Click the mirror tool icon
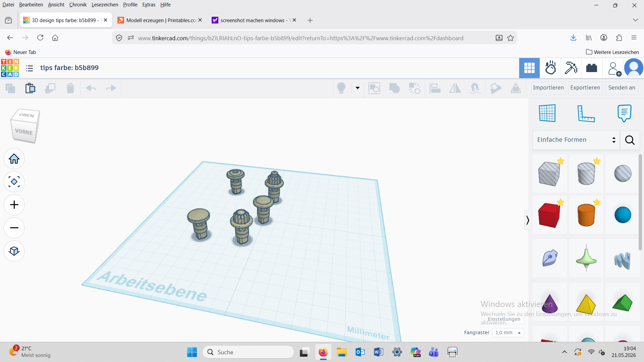 455,88
